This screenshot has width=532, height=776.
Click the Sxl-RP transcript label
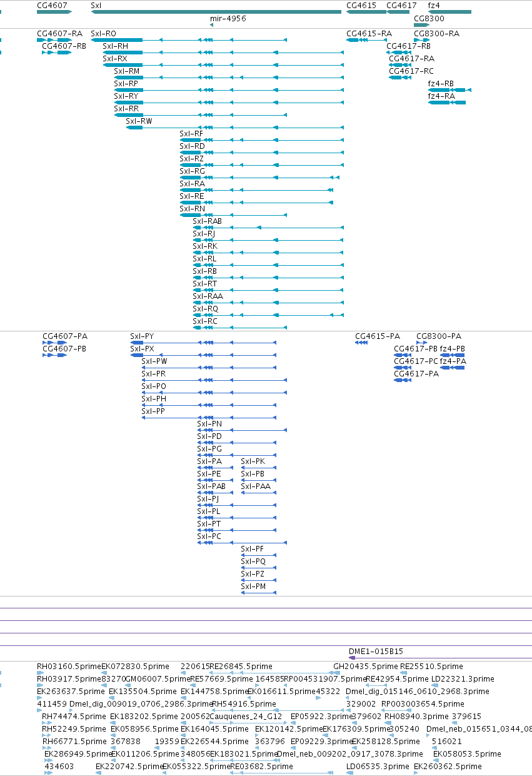click(x=126, y=83)
